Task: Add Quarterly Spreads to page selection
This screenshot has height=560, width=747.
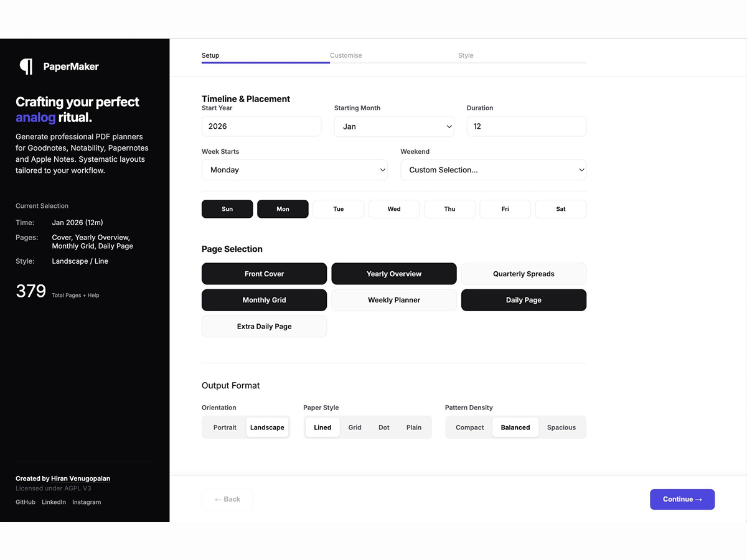Action: click(524, 274)
